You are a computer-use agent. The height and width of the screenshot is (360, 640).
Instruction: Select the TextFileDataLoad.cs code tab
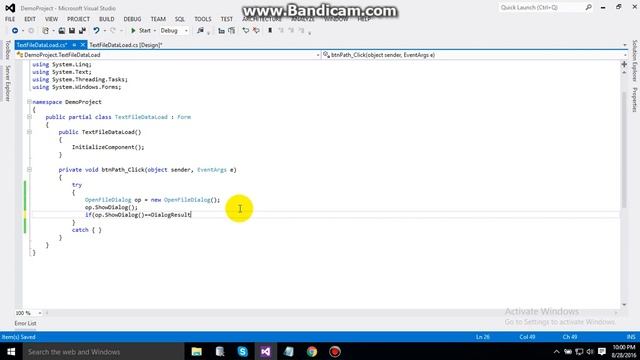(42, 45)
